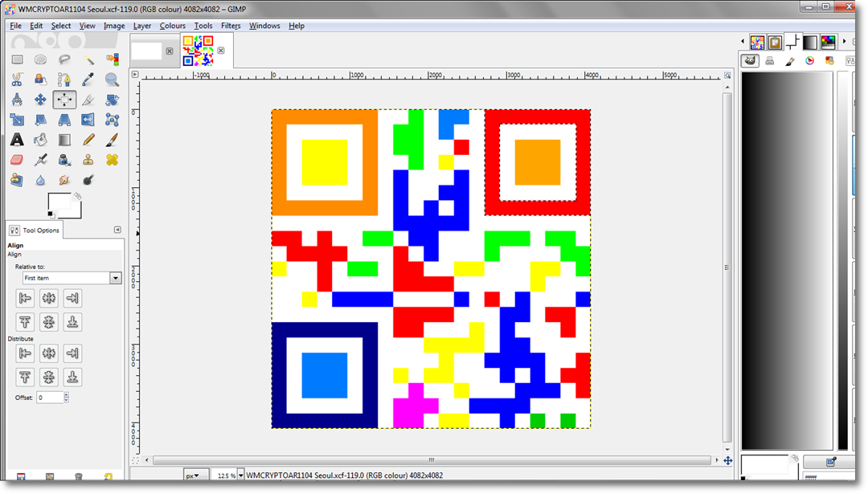
Task: Open the px units dropdown
Action: click(x=196, y=476)
